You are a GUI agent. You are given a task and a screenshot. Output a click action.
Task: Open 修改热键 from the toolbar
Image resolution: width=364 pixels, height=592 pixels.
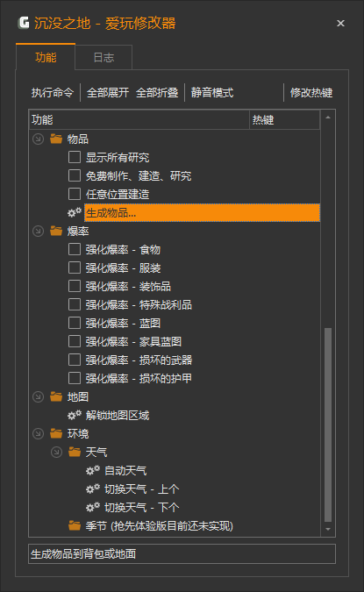coord(311,92)
